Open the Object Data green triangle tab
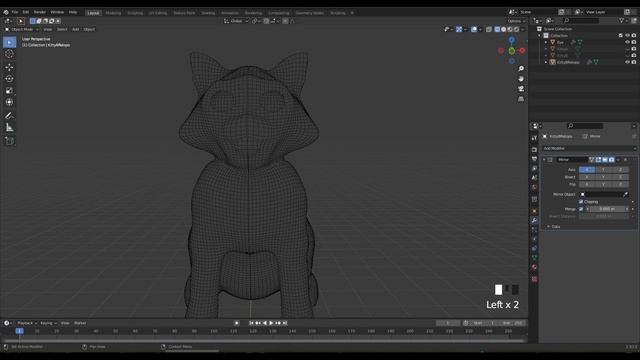The width and height of the screenshot is (640, 360). [x=534, y=258]
